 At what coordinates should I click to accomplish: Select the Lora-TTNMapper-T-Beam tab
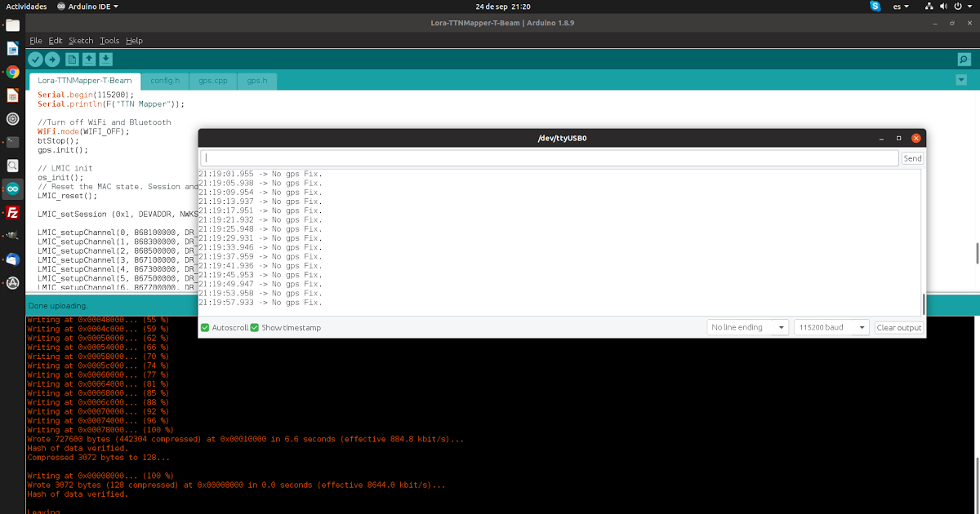tap(85, 81)
